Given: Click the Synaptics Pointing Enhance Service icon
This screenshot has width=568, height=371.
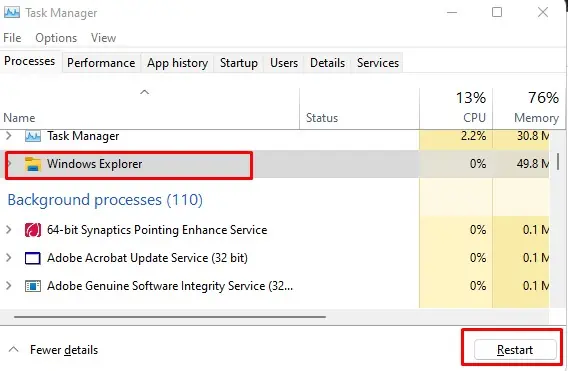Looking at the screenshot, I should 33,230.
